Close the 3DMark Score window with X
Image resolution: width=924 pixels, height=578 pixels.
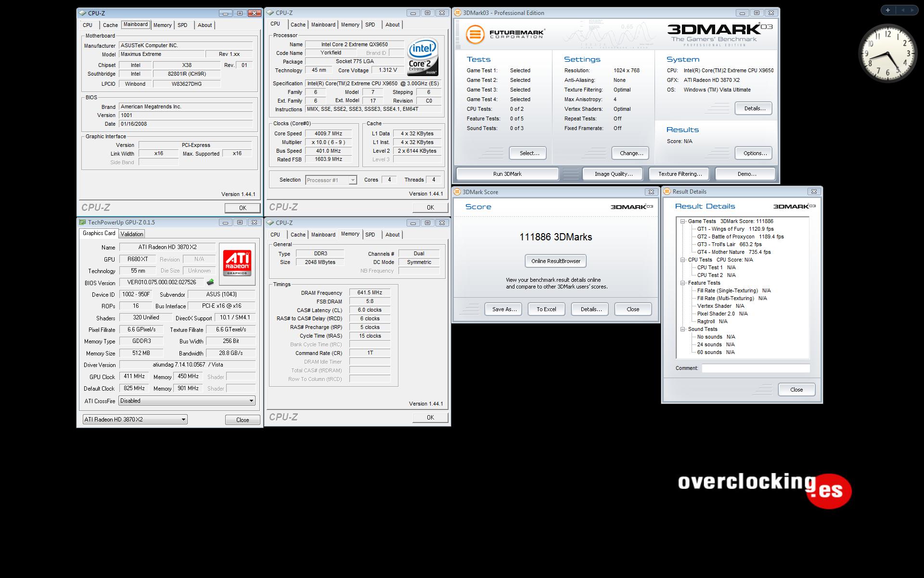[651, 192]
